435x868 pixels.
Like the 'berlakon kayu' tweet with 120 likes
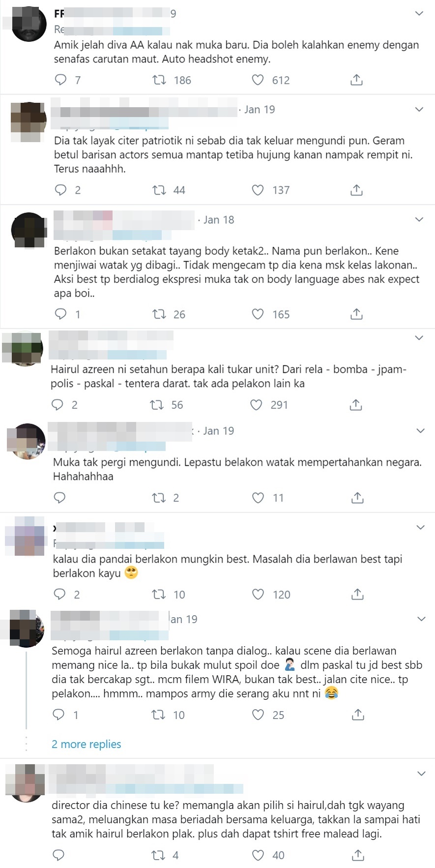coord(258,594)
